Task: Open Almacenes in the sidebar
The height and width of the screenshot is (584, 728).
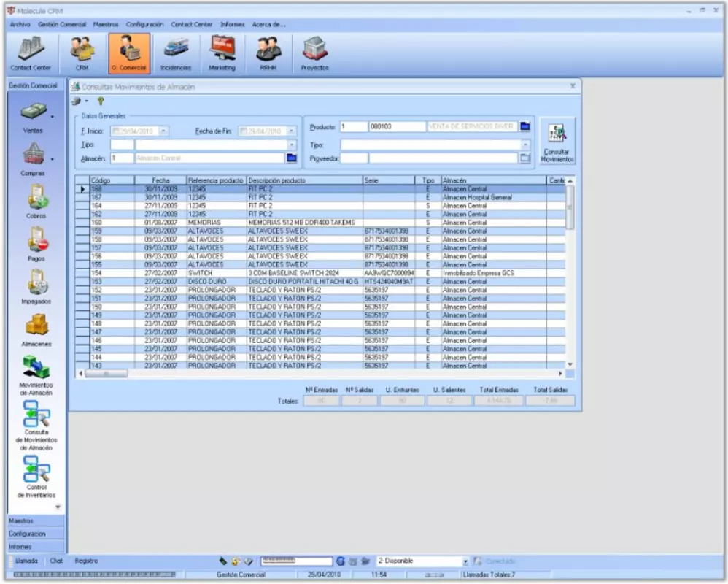Action: 36,330
